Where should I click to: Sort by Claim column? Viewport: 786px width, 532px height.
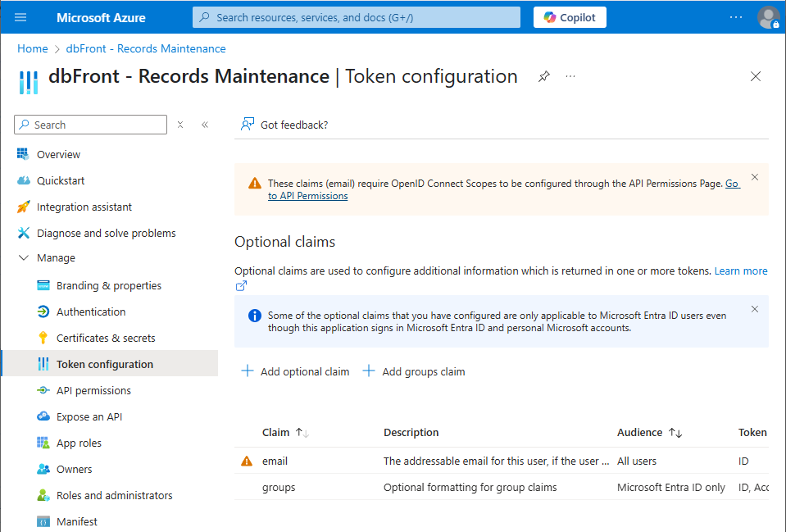coord(285,432)
